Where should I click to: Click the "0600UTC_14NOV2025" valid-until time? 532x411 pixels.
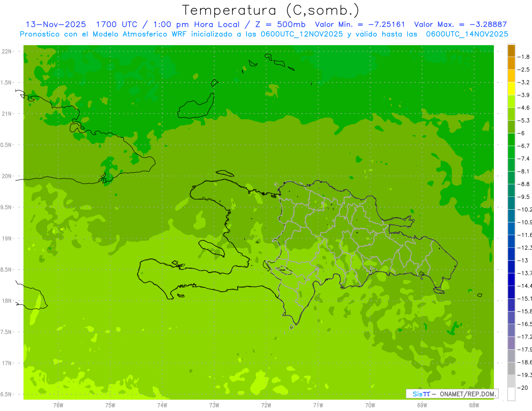pos(467,34)
